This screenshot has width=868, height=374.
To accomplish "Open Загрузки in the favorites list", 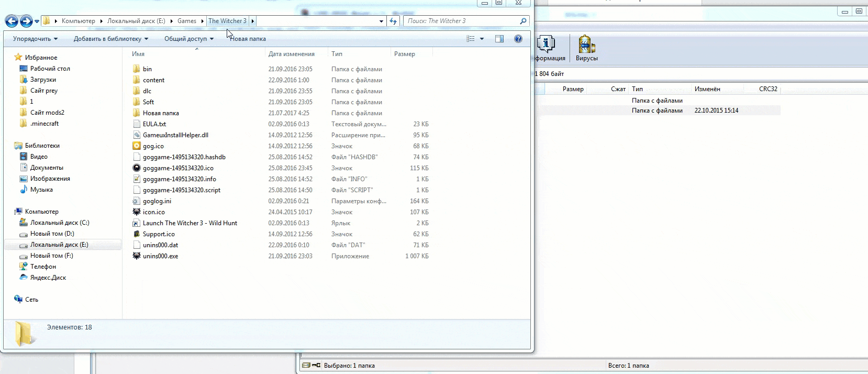I will pos(43,80).
